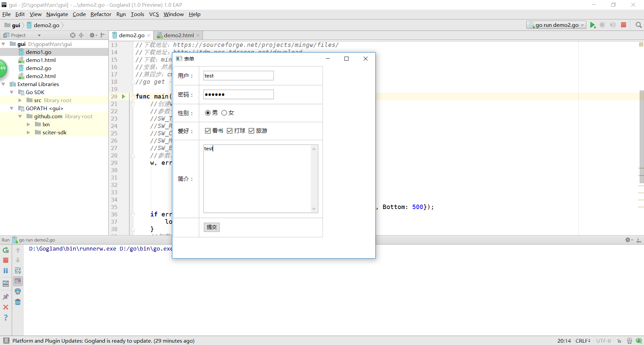Screen dimensions: 644x345
Task: Rerun go run demo2.go in Run panel
Action: (x=6, y=250)
